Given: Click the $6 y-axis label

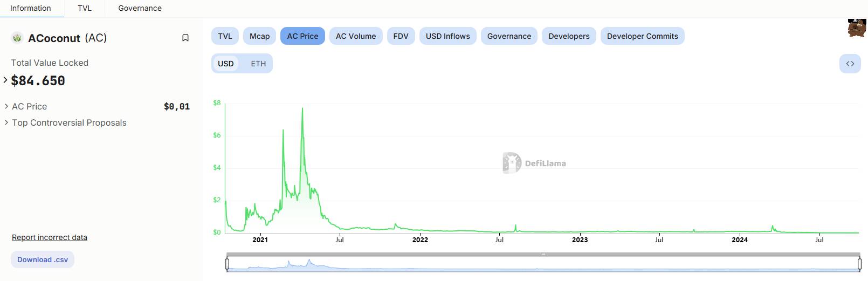Looking at the screenshot, I should coord(217,135).
